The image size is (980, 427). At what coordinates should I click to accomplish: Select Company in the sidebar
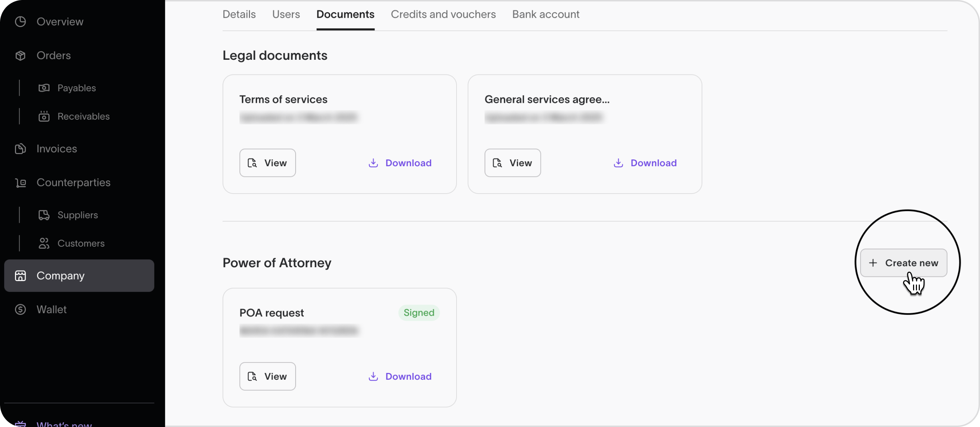pos(79,276)
